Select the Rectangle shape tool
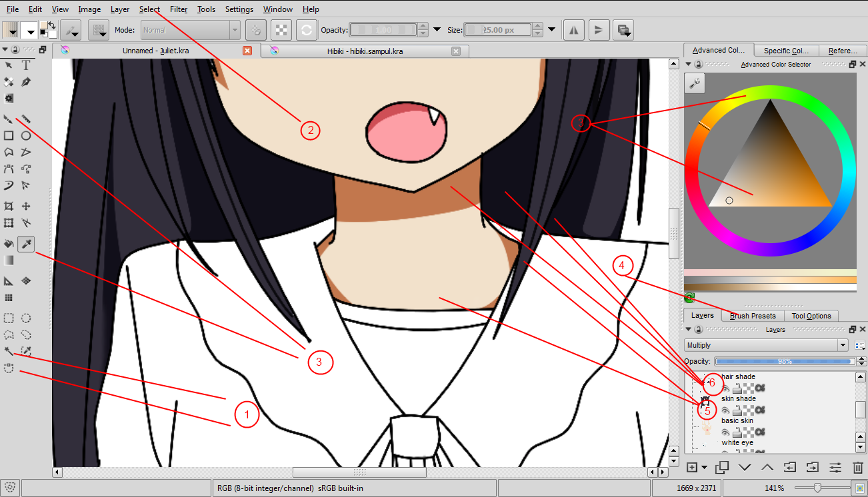This screenshot has height=497, width=868. coord(9,135)
